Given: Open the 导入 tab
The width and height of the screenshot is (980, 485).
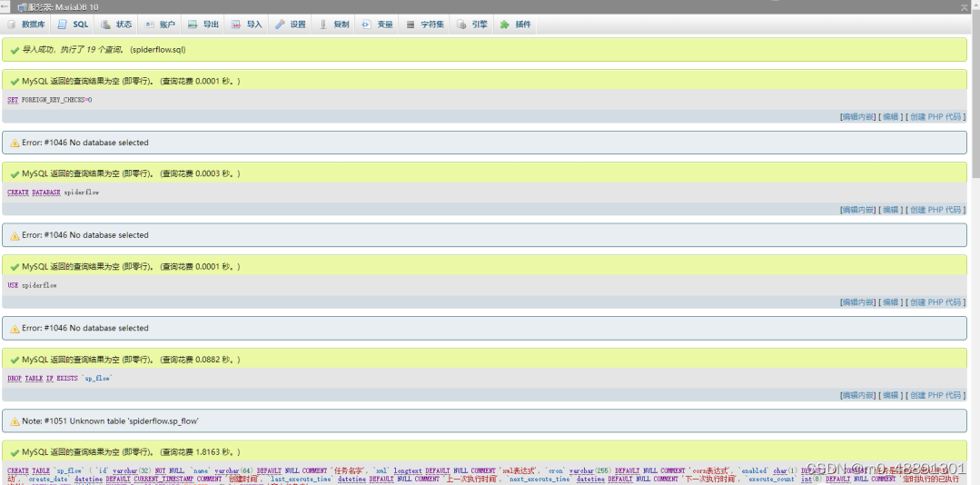Looking at the screenshot, I should pos(247,25).
